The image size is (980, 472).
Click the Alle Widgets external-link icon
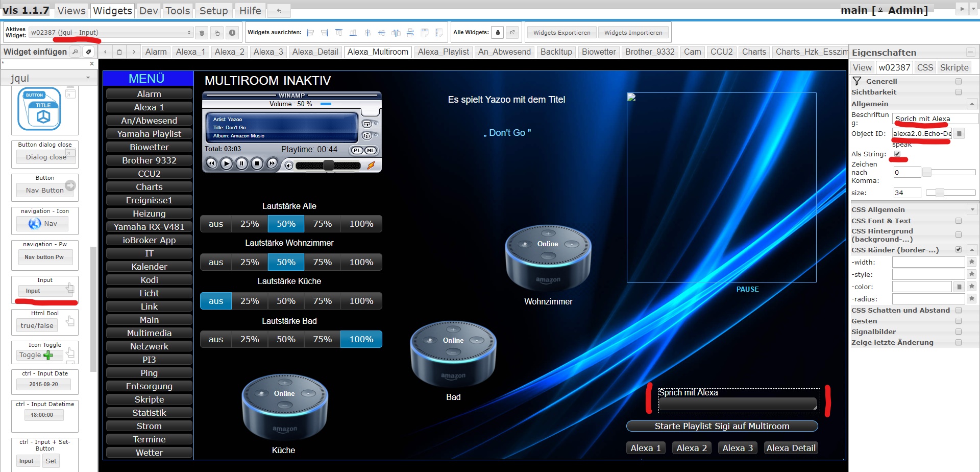tap(512, 33)
